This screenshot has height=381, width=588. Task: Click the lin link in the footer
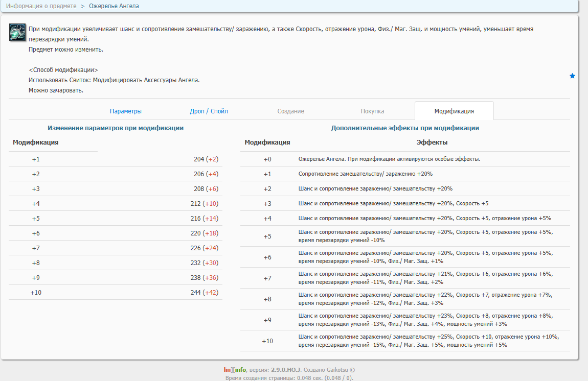pyautogui.click(x=228, y=370)
